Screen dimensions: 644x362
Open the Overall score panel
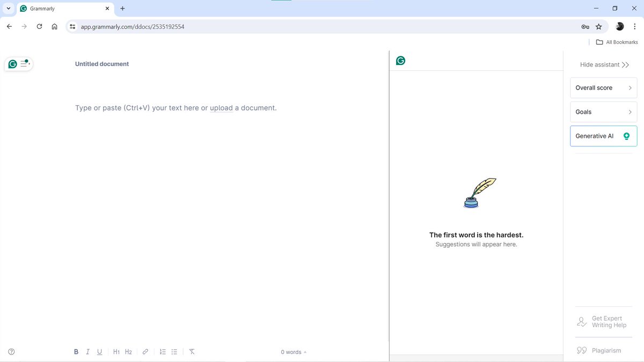[x=604, y=88]
